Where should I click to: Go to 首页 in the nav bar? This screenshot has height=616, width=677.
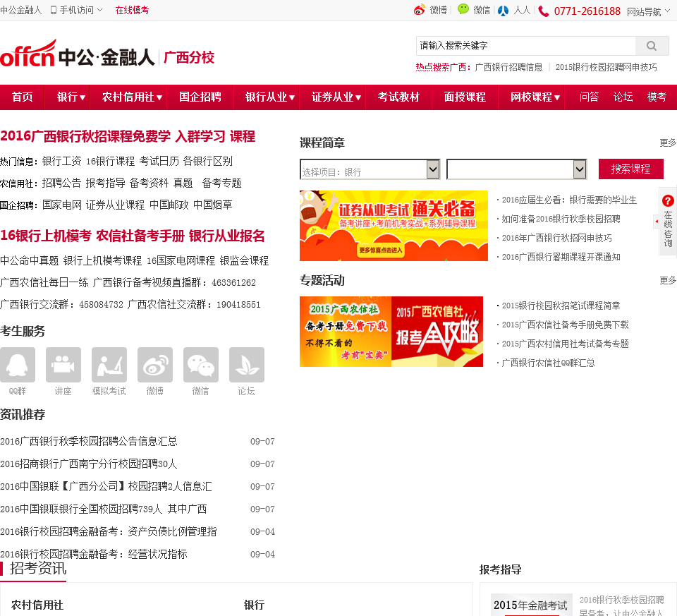(23, 97)
